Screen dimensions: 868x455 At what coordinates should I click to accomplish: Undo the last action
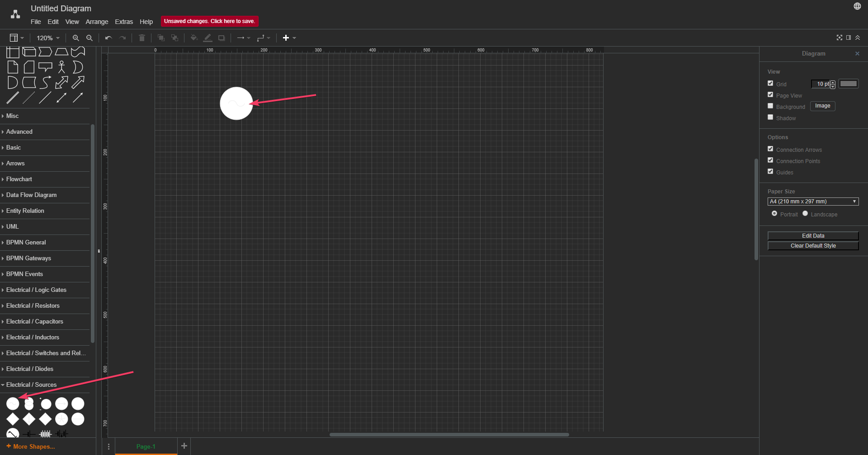point(108,38)
